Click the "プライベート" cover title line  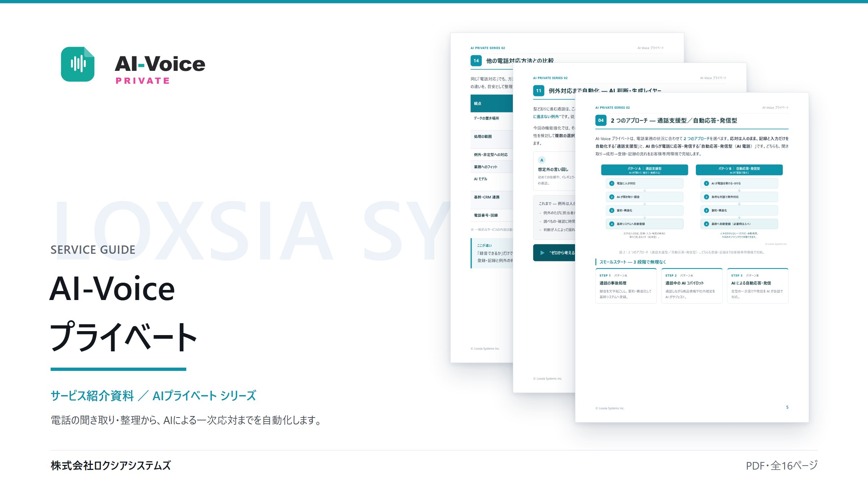tap(124, 337)
